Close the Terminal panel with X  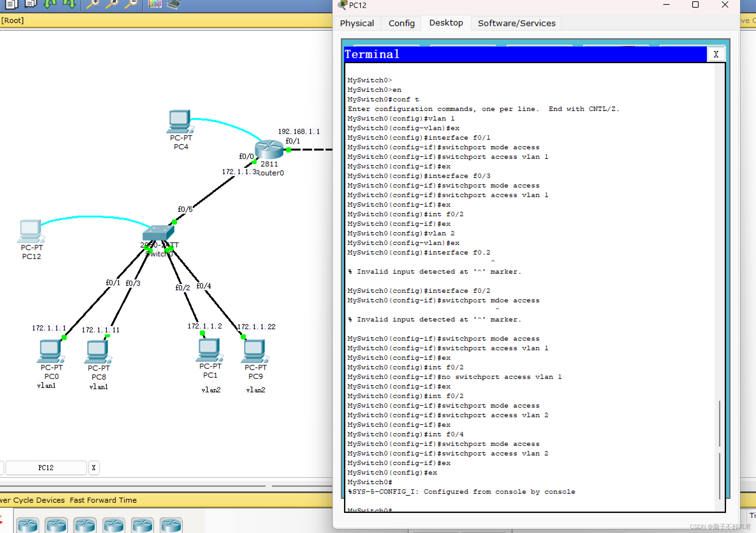(x=716, y=55)
